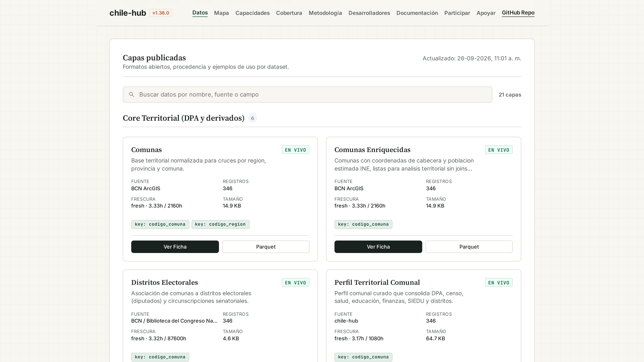Click the Comunas Enriquecidas card title
This screenshot has height=362, width=644.
pos(372,150)
